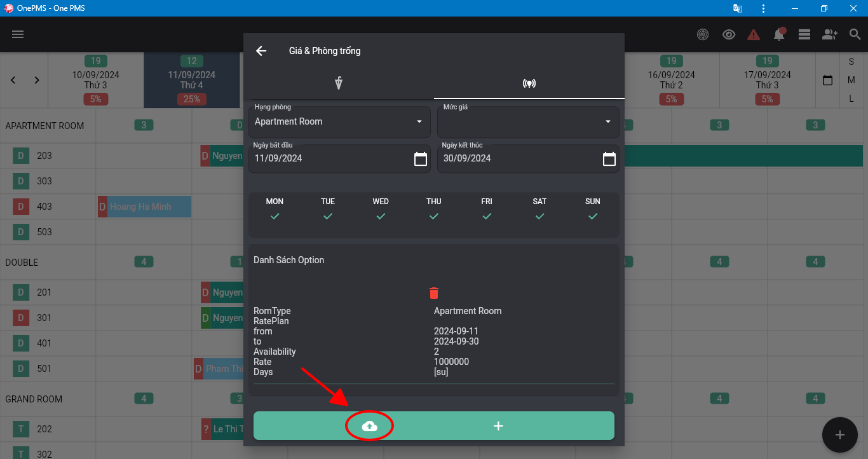Click the stacked list view icon

pyautogui.click(x=804, y=34)
